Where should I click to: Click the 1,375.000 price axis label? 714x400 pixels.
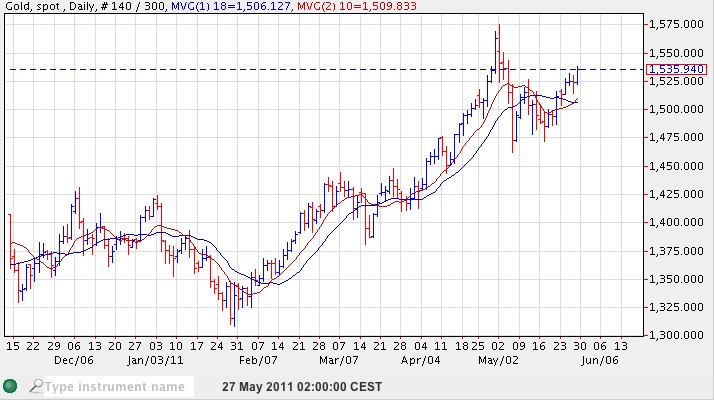point(676,251)
